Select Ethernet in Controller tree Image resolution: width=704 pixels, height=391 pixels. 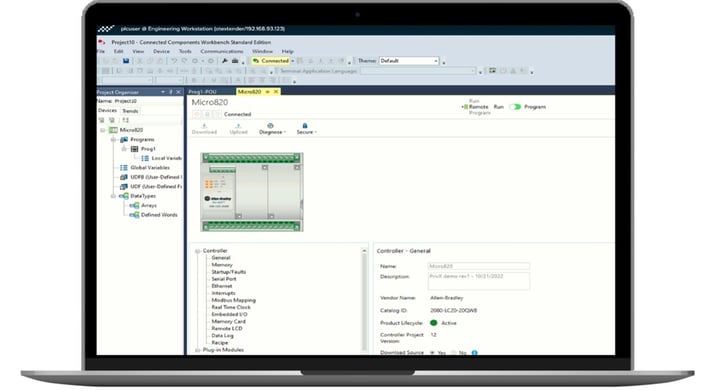[222, 286]
